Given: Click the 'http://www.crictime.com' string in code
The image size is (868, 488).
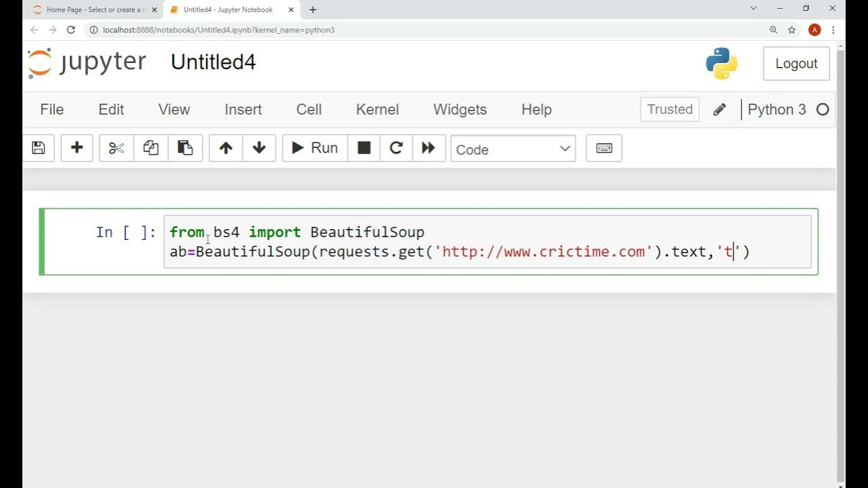Looking at the screenshot, I should click(x=543, y=252).
